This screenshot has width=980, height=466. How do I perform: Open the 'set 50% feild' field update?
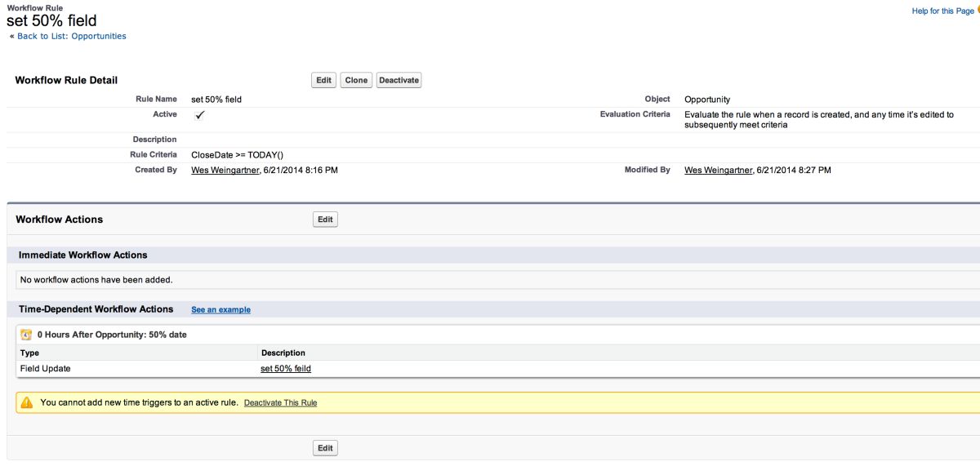click(286, 369)
